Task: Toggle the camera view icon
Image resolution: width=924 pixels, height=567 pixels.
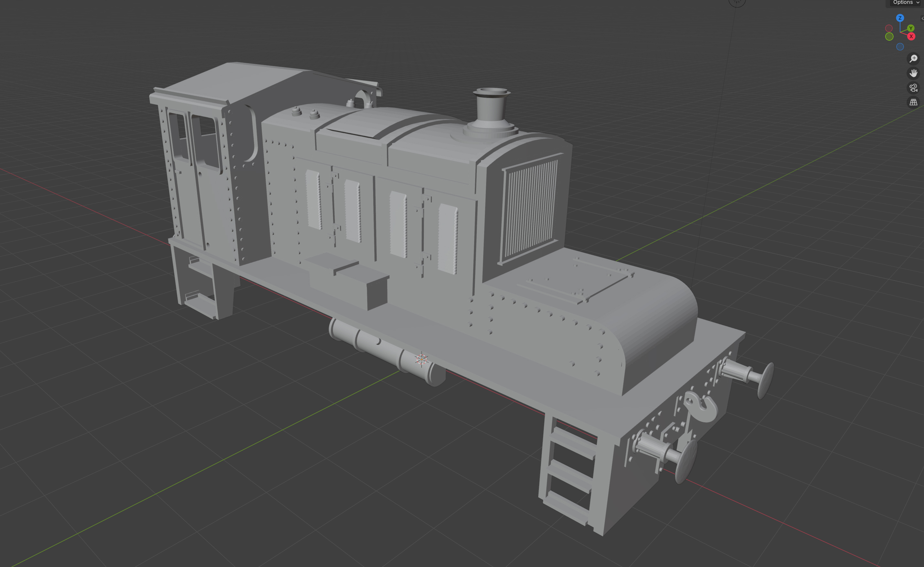Action: point(913,88)
